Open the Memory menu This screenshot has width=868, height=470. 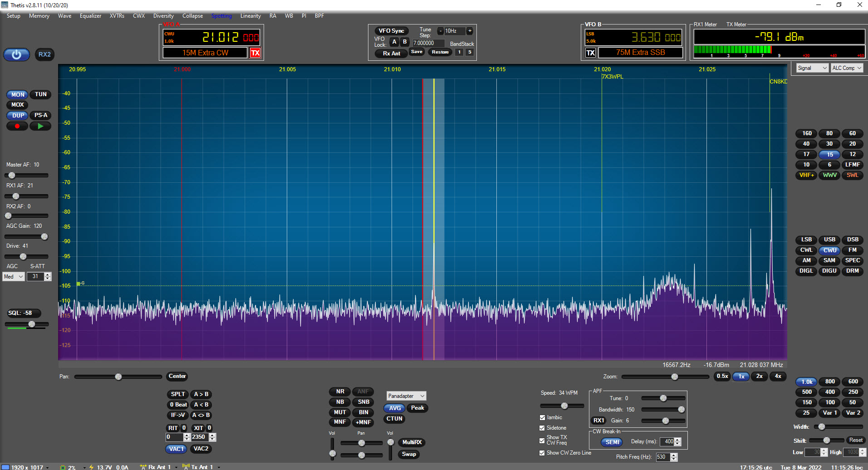39,16
